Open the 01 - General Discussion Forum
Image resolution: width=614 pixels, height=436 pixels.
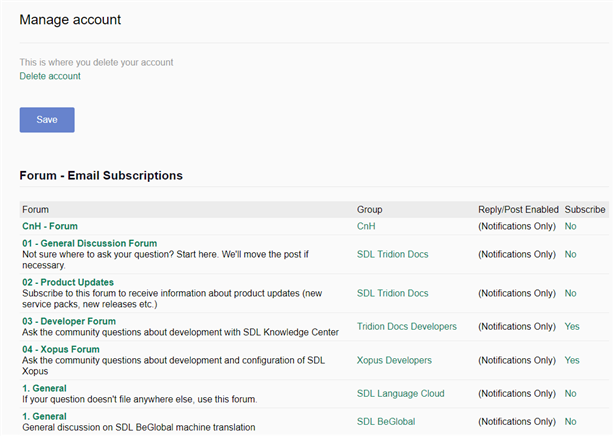coord(89,243)
